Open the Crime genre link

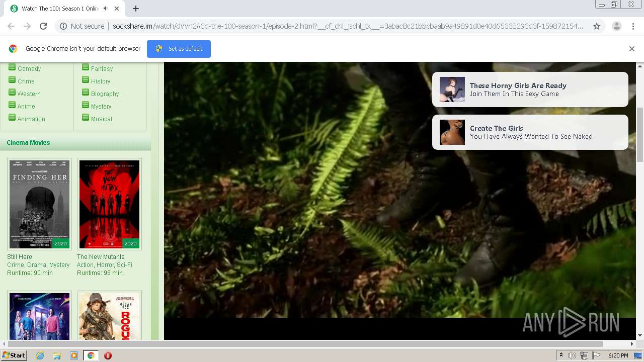26,81
